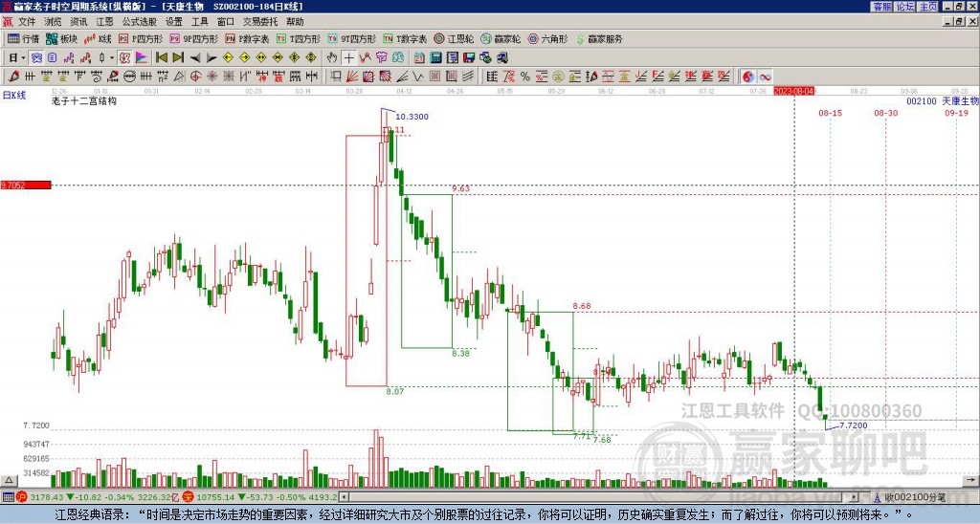This screenshot has height=524, width=980.
Task: Open the P数字表 tool
Action: (247, 38)
